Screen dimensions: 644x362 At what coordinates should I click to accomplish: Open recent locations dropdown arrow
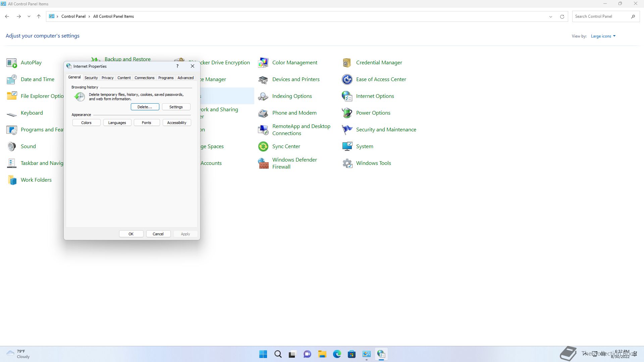click(x=29, y=16)
